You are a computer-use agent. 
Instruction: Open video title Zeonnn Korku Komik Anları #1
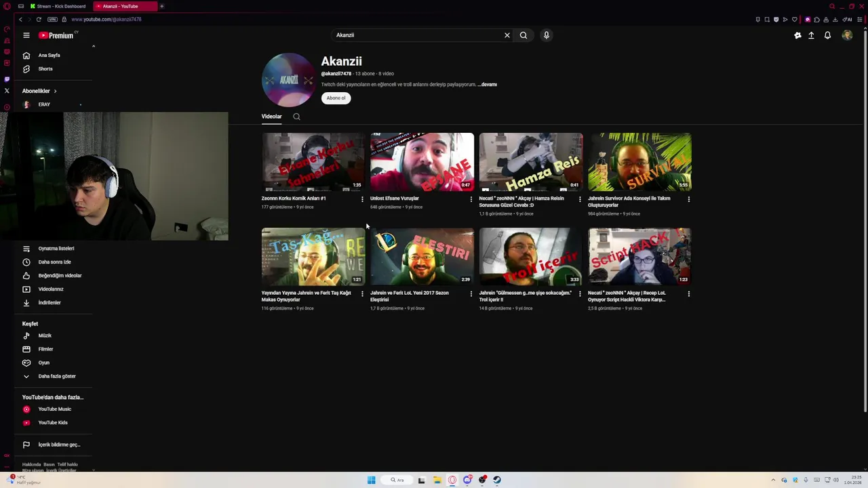tap(294, 199)
